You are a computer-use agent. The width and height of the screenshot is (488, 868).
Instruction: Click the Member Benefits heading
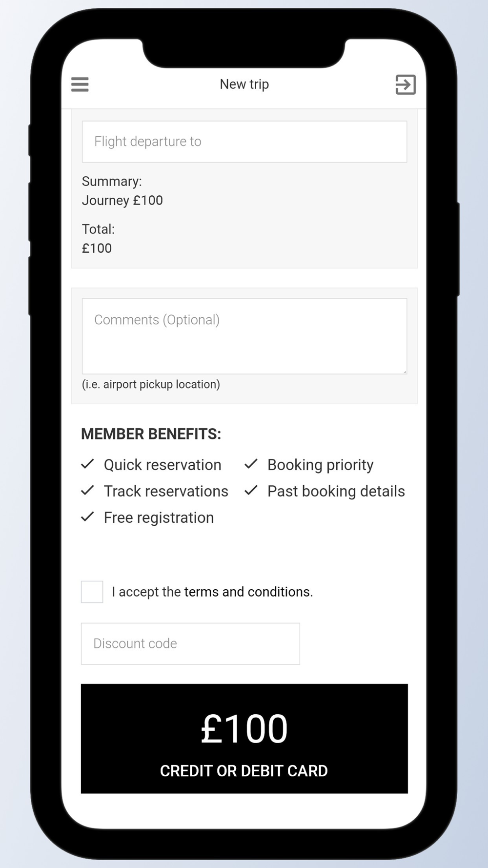tap(151, 434)
